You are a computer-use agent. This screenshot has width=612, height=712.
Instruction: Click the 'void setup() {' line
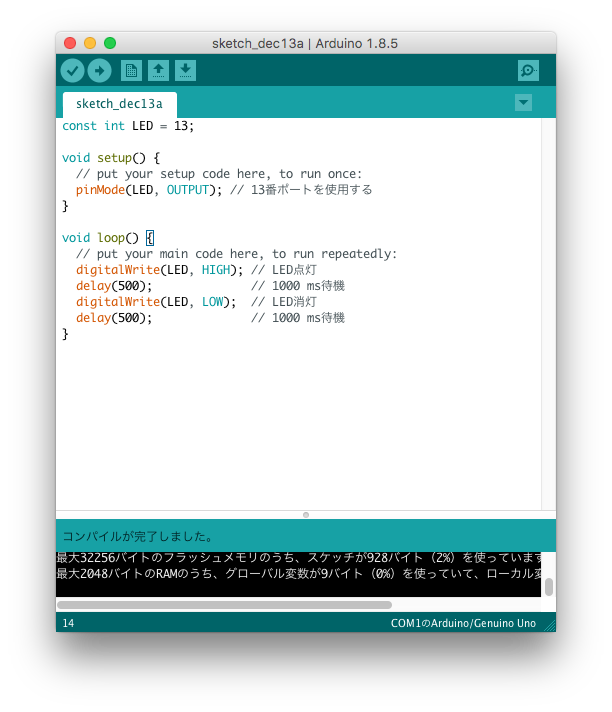click(x=111, y=158)
